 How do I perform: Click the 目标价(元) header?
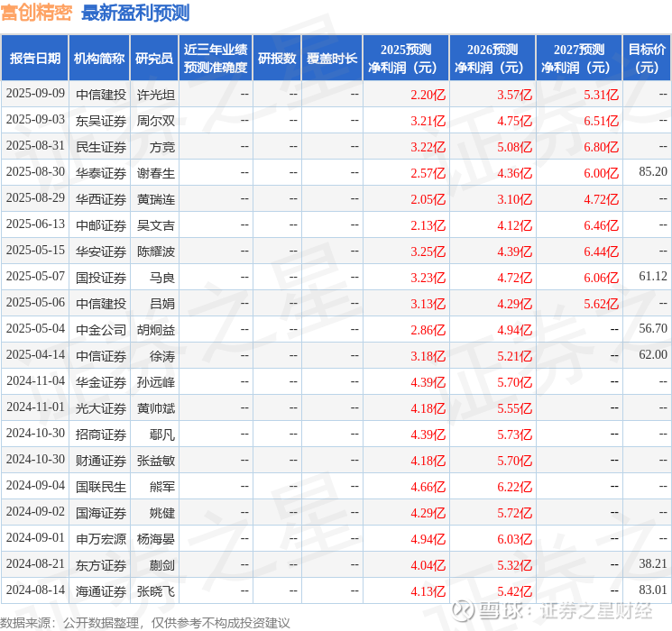click(x=647, y=59)
